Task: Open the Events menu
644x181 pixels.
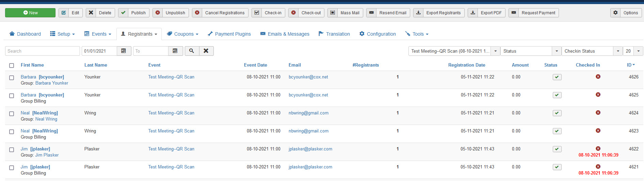Action: [x=98, y=34]
